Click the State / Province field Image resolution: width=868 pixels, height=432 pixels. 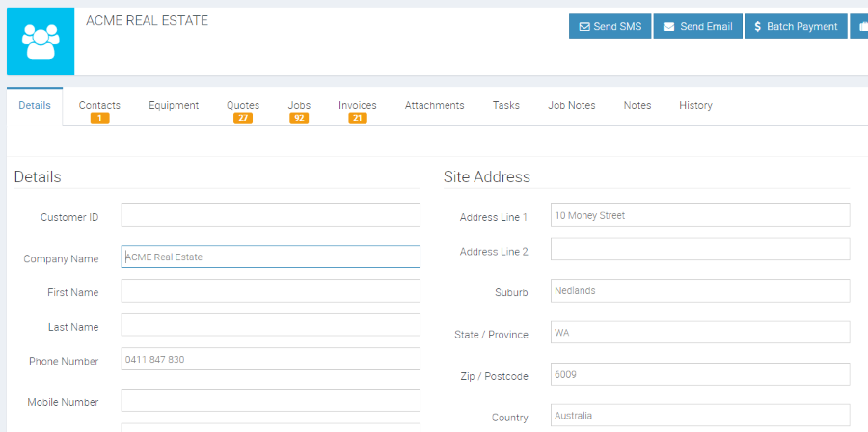tap(700, 332)
